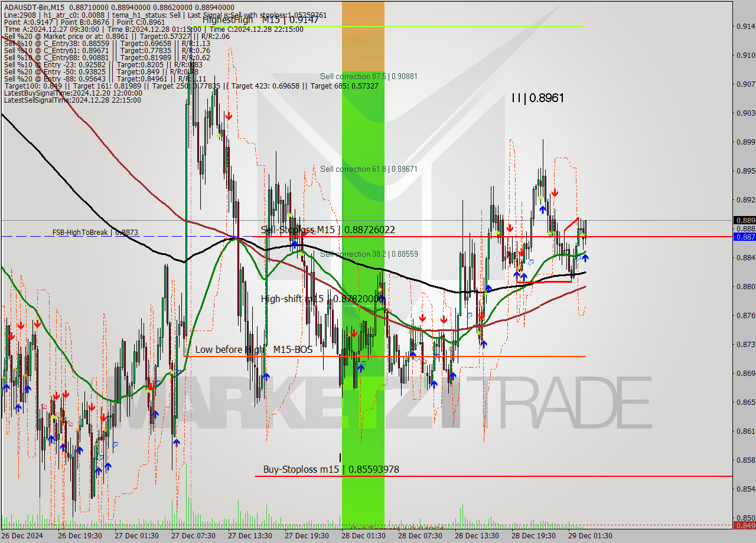Click the 0.865 price axis label

745,402
